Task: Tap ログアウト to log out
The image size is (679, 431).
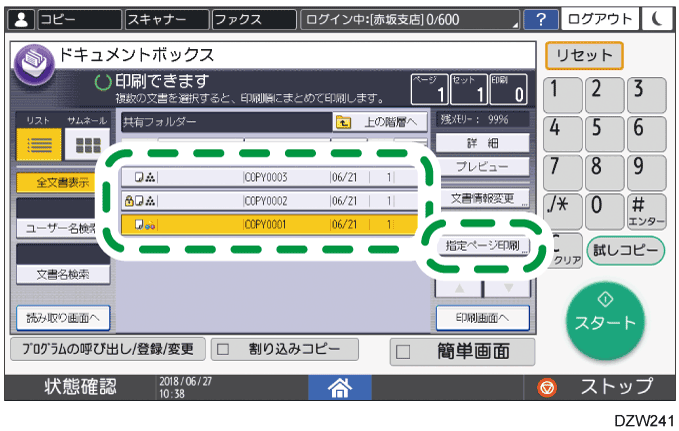Action: click(x=600, y=19)
